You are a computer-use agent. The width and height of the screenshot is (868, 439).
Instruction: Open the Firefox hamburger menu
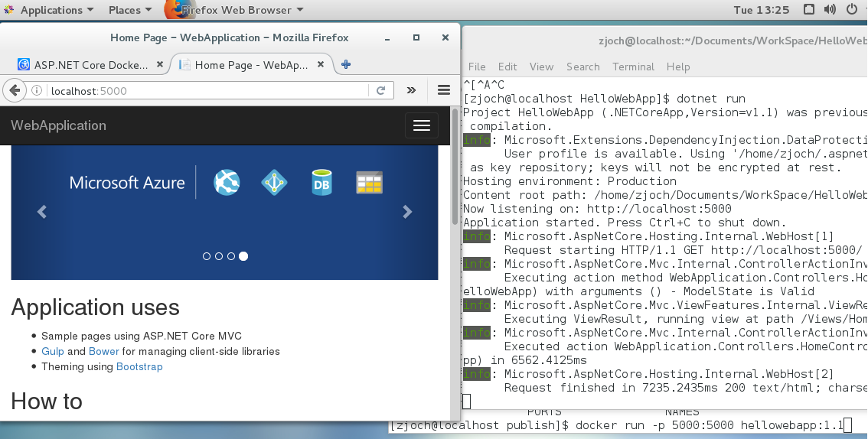443,90
